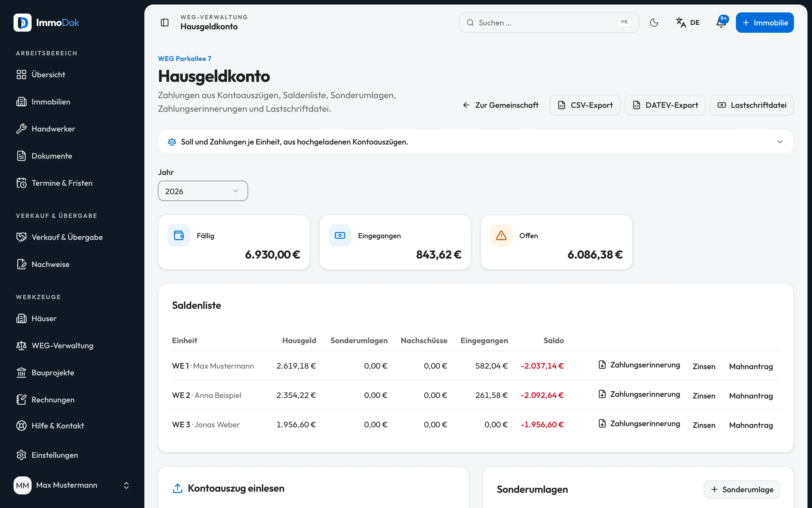Click Zinsen for WE 3 Jonas Weber

pos(704,425)
